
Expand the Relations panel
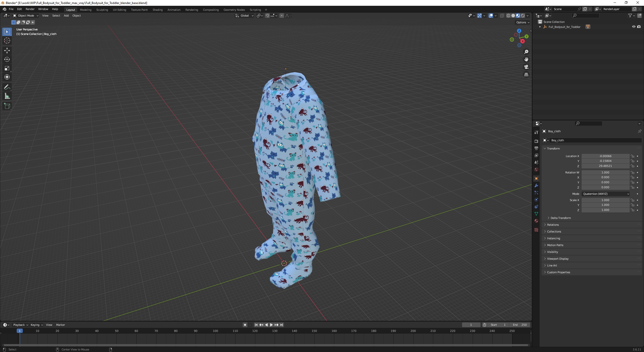pos(553,225)
